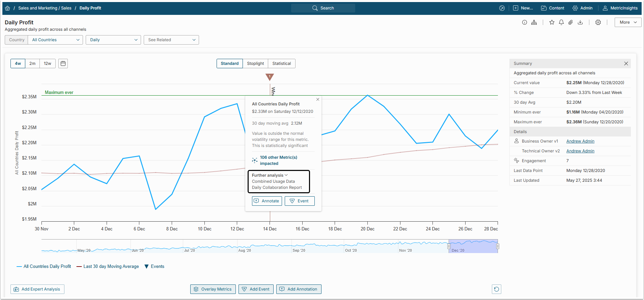Click the home icon in breadcrumb
The image size is (644, 300).
7,8
